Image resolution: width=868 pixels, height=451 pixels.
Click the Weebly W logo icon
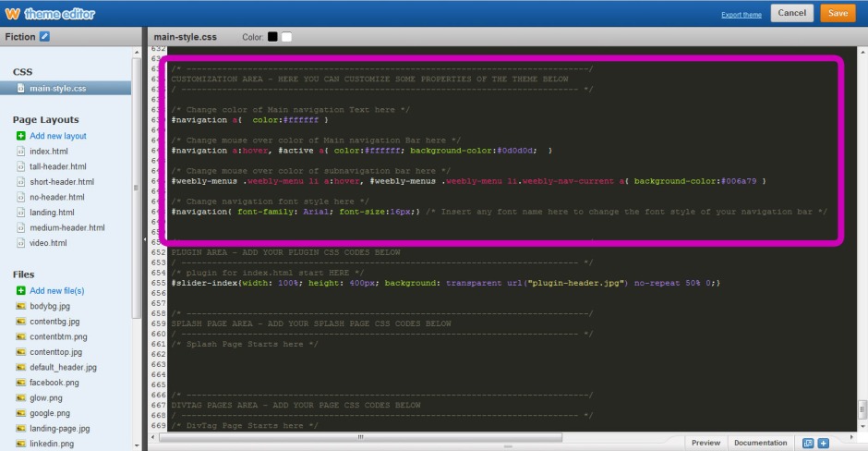pyautogui.click(x=12, y=14)
